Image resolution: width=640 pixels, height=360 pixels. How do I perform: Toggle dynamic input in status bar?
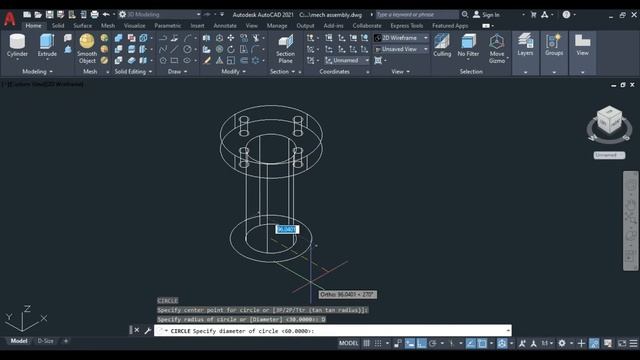[x=409, y=343]
